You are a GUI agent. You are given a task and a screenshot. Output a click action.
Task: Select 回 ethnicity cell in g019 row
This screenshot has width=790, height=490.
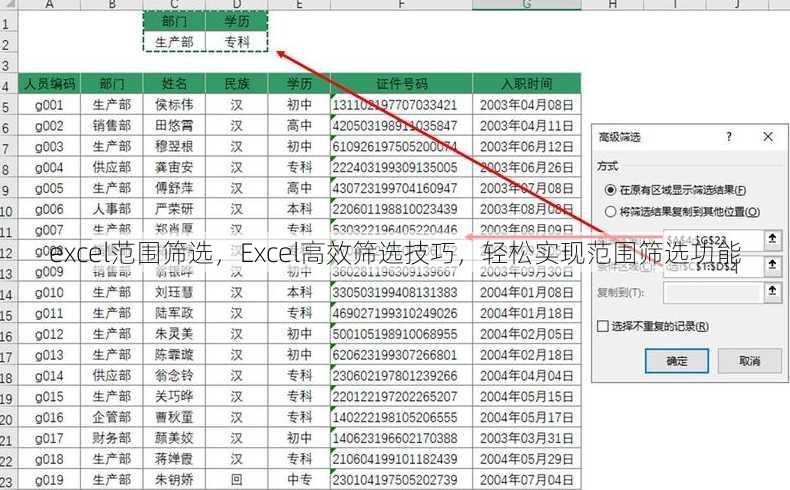point(237,480)
